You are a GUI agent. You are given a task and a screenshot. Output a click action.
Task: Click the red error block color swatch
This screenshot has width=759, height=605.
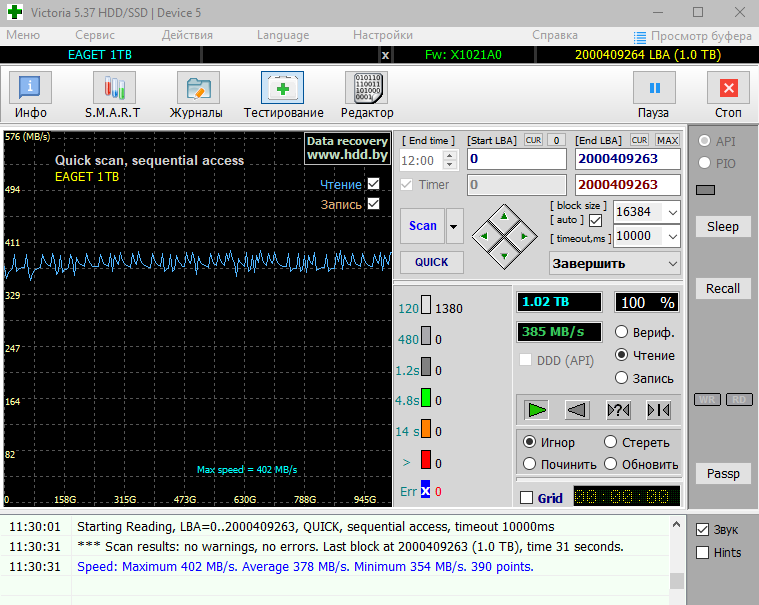(x=425, y=460)
